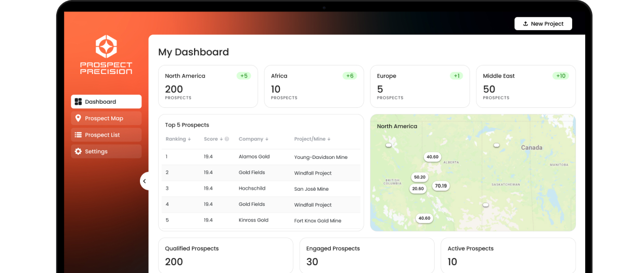Click the 70.19 map marker
Image resolution: width=644 pixels, height=273 pixels.
click(441, 186)
